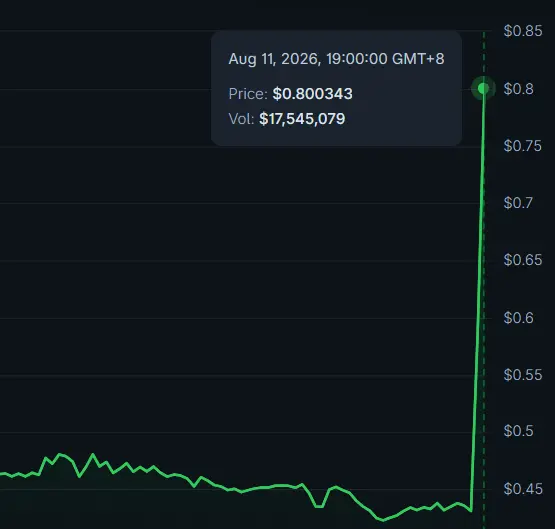Click the $0.6 axis label
The height and width of the screenshot is (529, 555).
tap(519, 318)
